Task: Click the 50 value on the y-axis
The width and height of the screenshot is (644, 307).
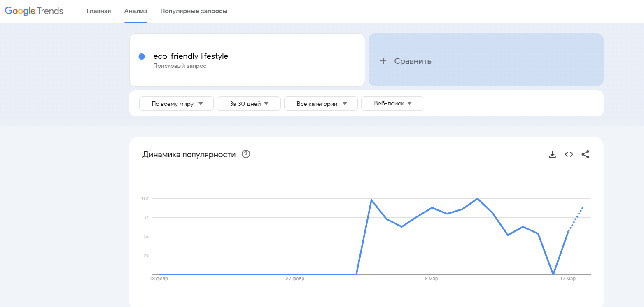Action: 146,237
